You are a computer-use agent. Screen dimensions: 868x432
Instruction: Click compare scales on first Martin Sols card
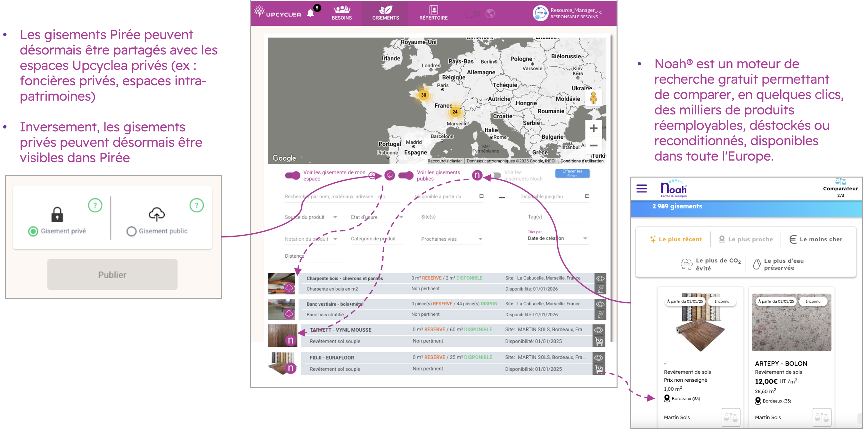pos(731,418)
